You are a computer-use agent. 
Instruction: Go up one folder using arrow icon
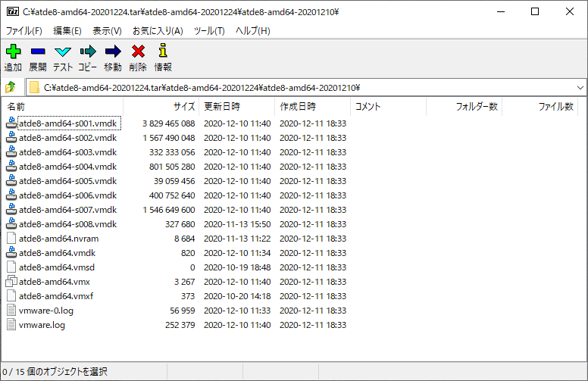click(x=11, y=87)
